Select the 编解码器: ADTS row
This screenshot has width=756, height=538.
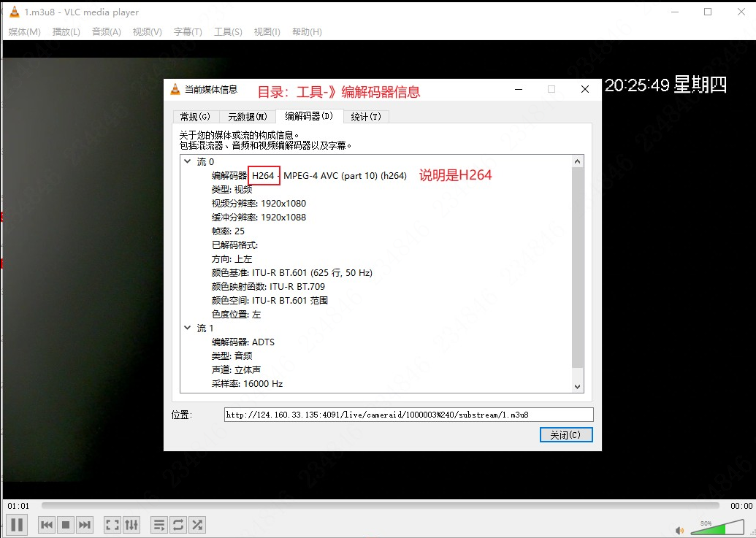[243, 342]
